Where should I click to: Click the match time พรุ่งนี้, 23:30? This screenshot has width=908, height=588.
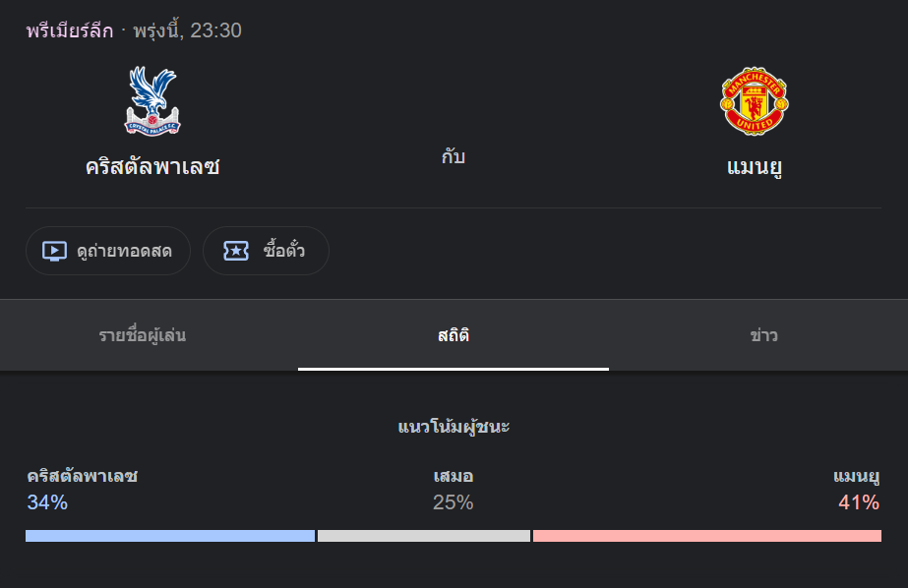point(187,30)
